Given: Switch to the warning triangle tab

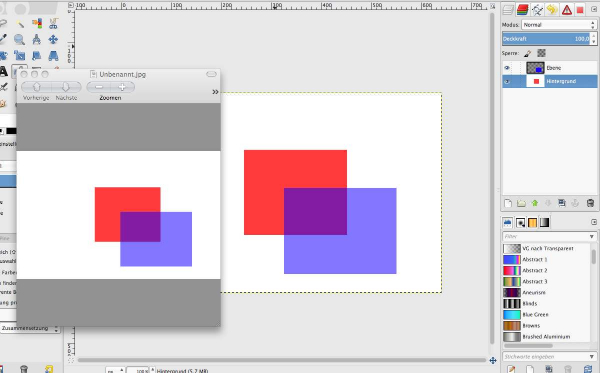Looking at the screenshot, I should (x=567, y=10).
